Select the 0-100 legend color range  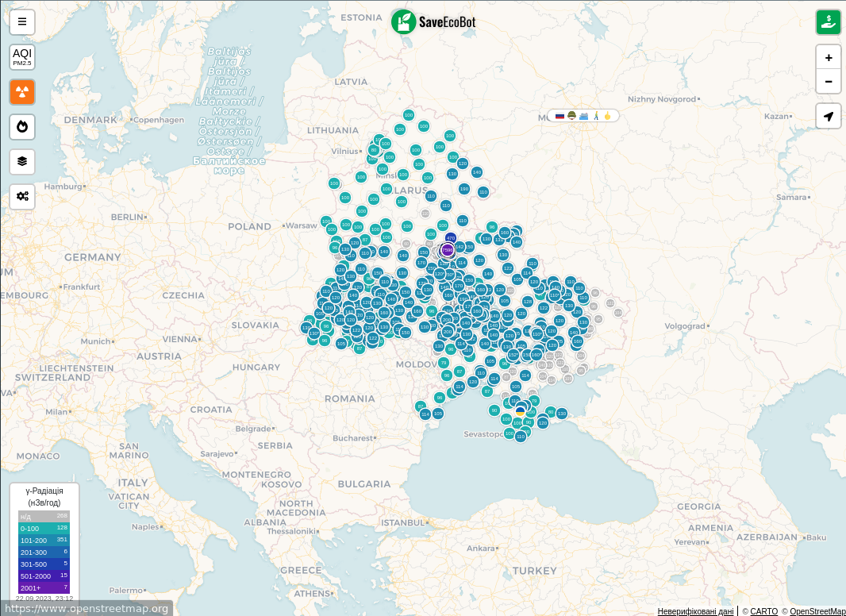click(x=44, y=528)
